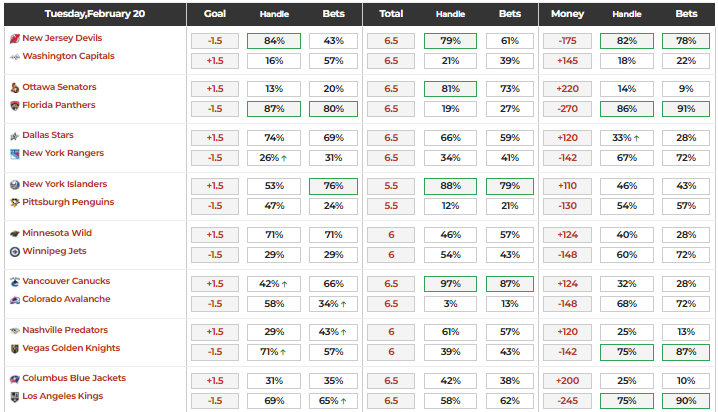Click the Vegas Golden Knights logo
718x412 pixels.
click(14, 348)
